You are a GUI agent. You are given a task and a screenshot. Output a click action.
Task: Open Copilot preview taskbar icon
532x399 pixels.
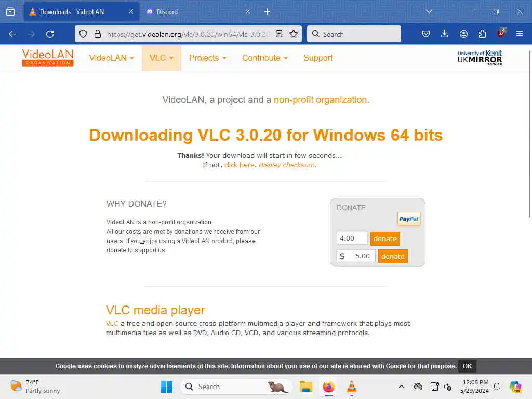click(515, 387)
